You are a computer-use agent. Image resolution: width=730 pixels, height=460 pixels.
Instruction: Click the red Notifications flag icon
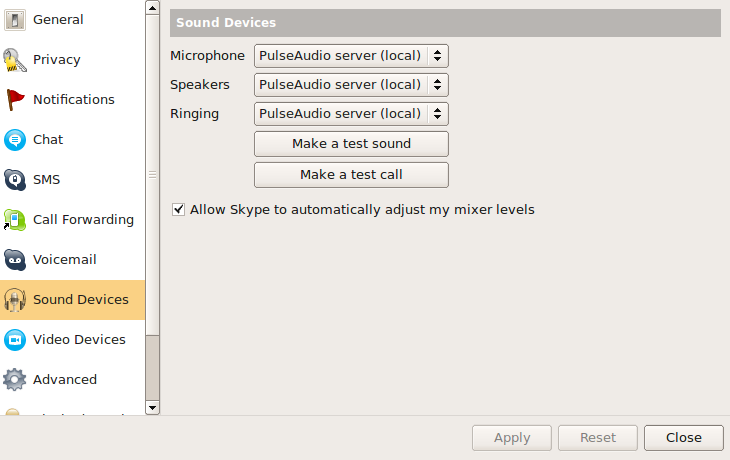click(15, 100)
